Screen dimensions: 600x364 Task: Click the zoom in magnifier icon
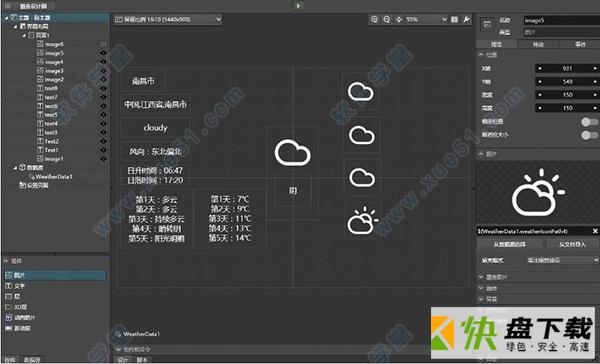click(375, 19)
